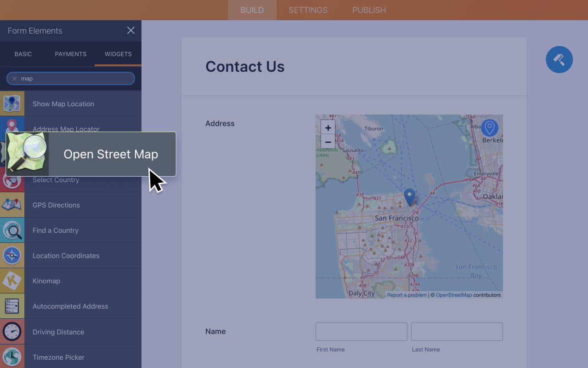Click the Driving Distance clock icon
This screenshot has width=588, height=368.
pos(12,331)
